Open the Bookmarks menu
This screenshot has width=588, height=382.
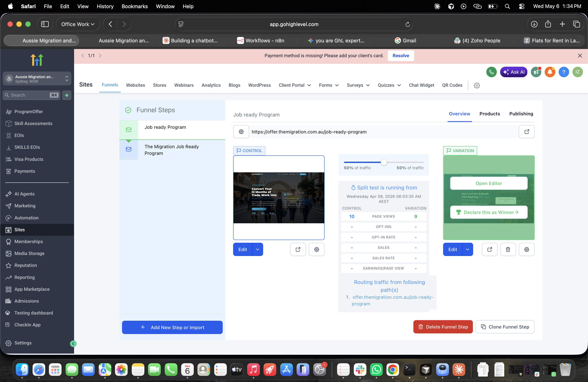[x=134, y=6]
